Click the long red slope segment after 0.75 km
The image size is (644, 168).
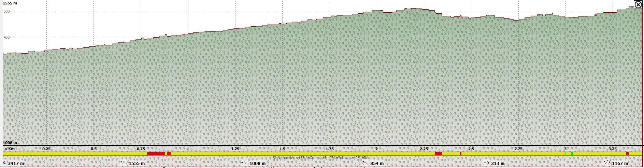(x=156, y=154)
